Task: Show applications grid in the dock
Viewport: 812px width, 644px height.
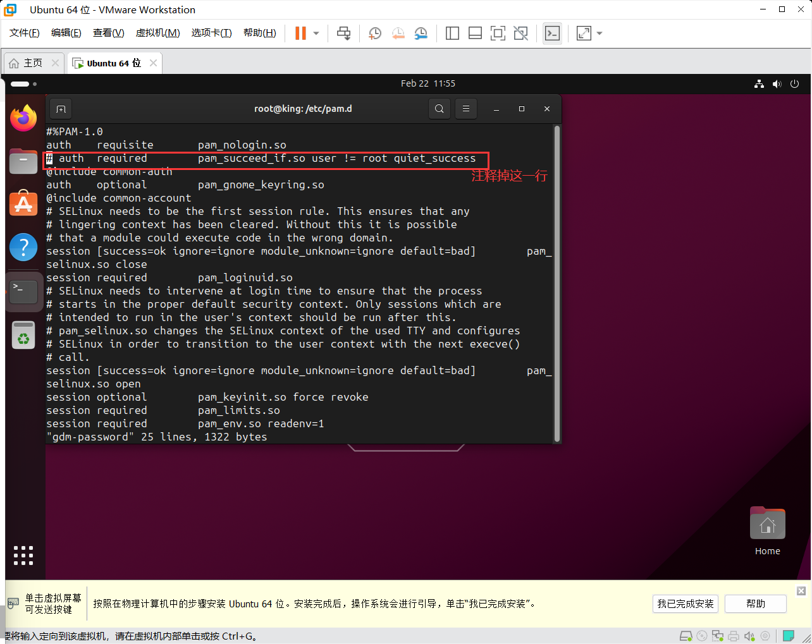Action: click(x=23, y=555)
